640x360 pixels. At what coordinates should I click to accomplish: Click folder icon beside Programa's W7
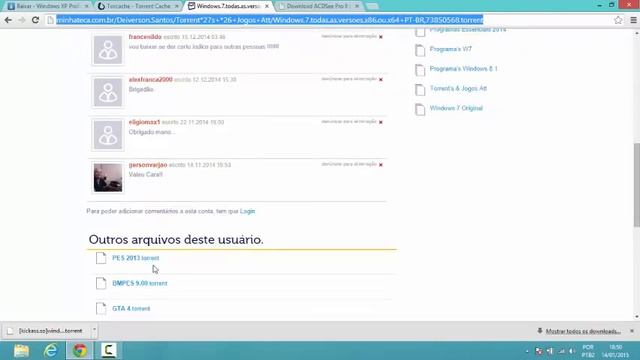coord(420,50)
